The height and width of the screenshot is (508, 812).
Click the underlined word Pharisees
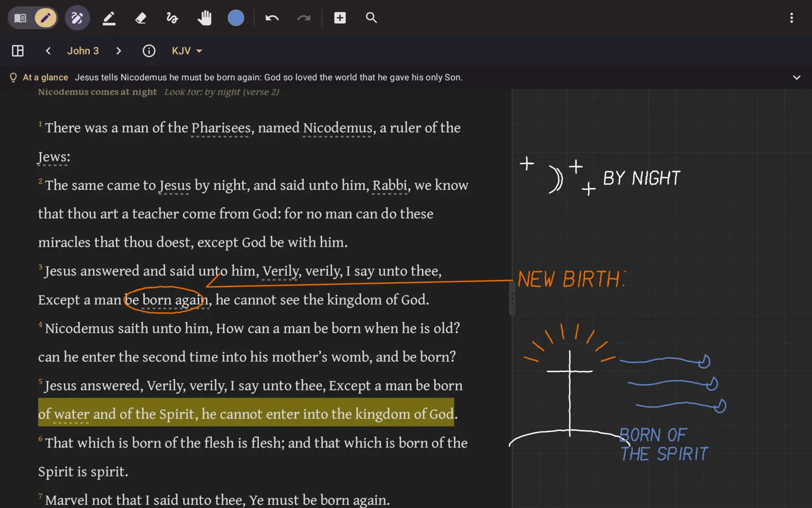tap(221, 128)
